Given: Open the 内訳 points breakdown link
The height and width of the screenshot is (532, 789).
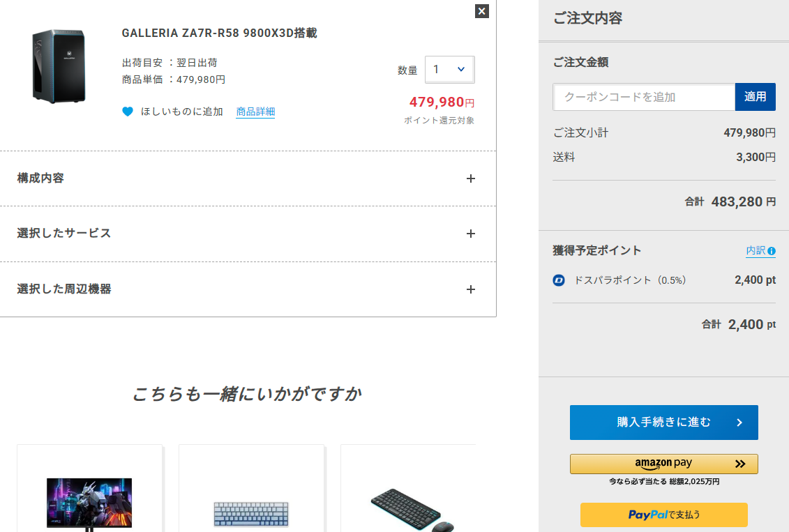Looking at the screenshot, I should point(756,251).
